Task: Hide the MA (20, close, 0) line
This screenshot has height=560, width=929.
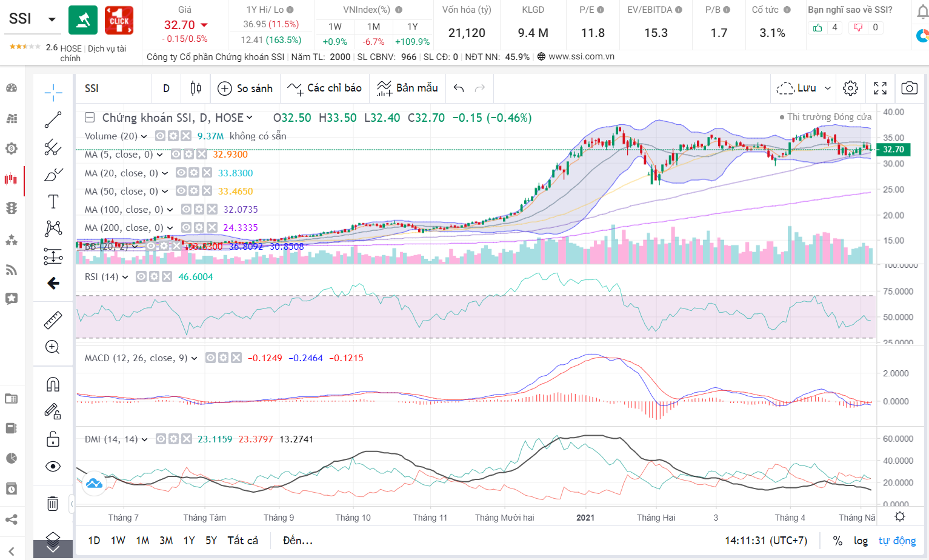Action: (181, 173)
